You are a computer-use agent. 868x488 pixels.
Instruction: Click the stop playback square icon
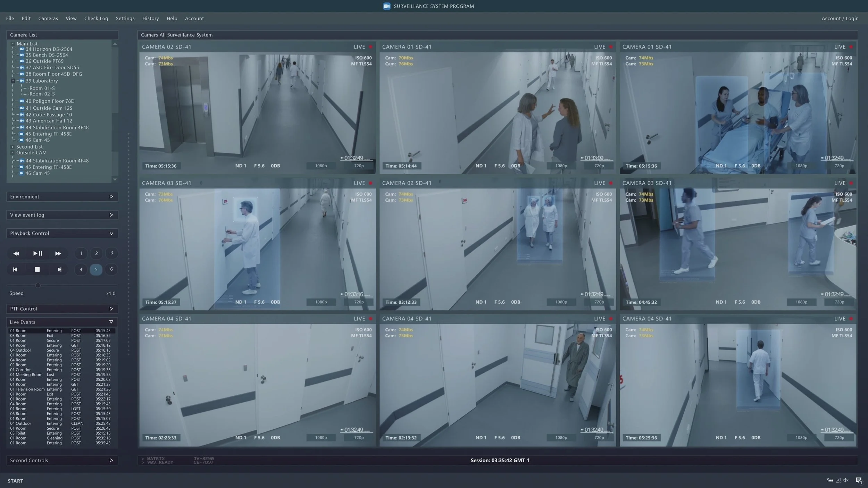point(37,270)
